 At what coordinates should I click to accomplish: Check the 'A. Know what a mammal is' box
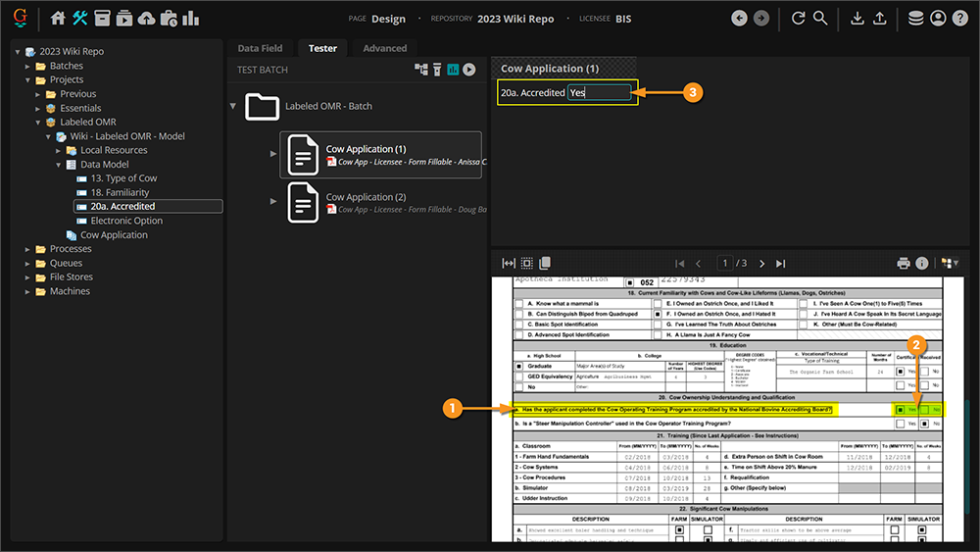tap(518, 304)
